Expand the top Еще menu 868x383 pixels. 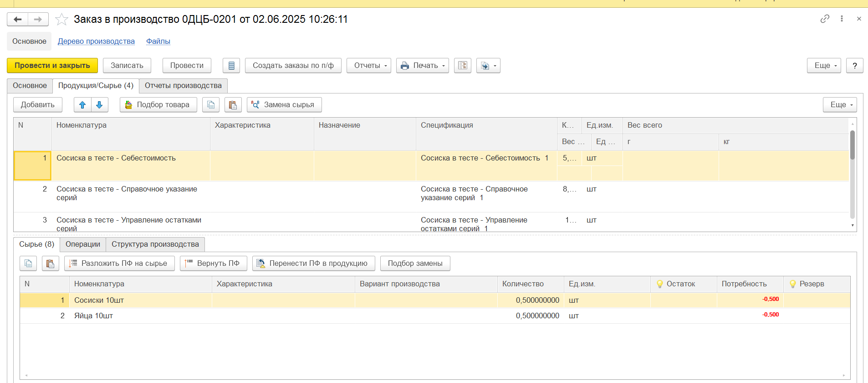click(x=824, y=66)
